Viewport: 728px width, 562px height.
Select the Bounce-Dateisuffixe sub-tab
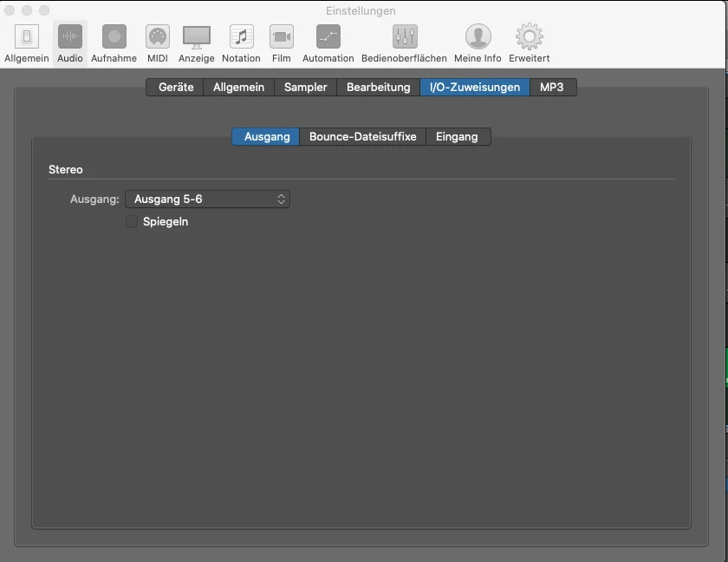[362, 136]
